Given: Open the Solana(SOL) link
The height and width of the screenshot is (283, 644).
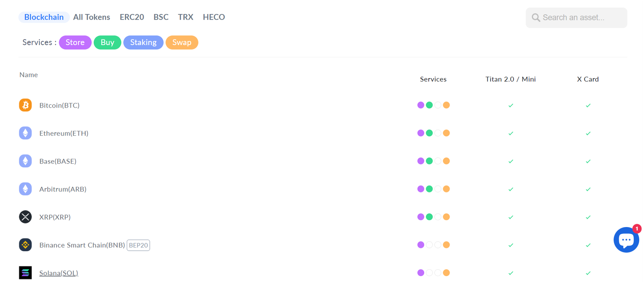Looking at the screenshot, I should coord(59,273).
